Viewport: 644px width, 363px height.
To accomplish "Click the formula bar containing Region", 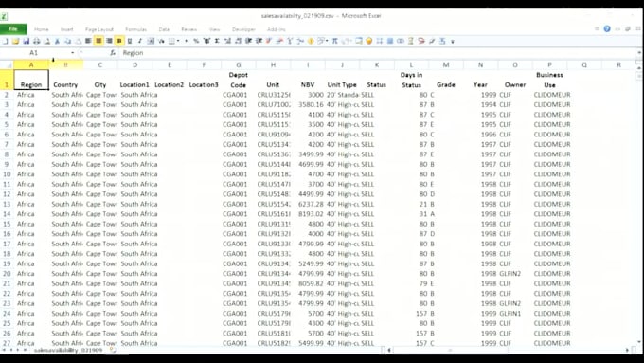I will click(x=378, y=53).
